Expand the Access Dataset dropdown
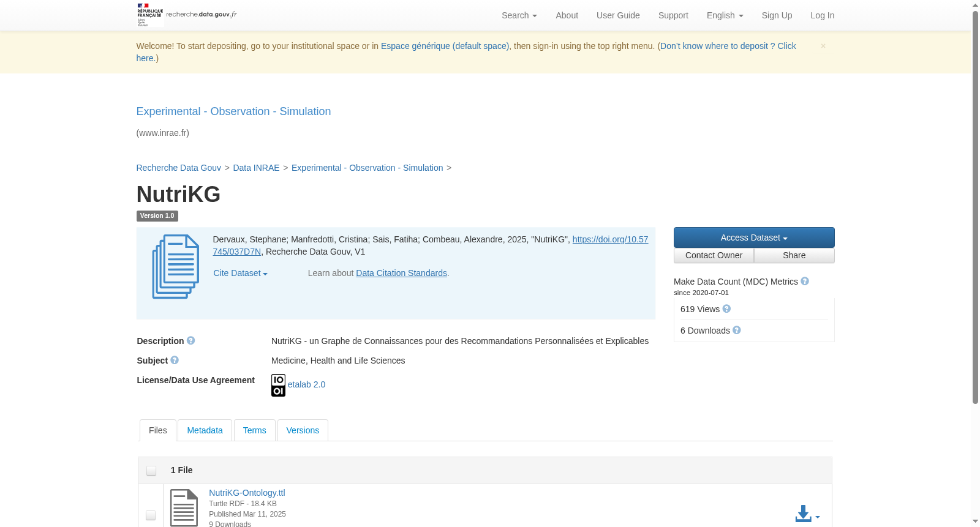This screenshot has width=980, height=527. 754,237
